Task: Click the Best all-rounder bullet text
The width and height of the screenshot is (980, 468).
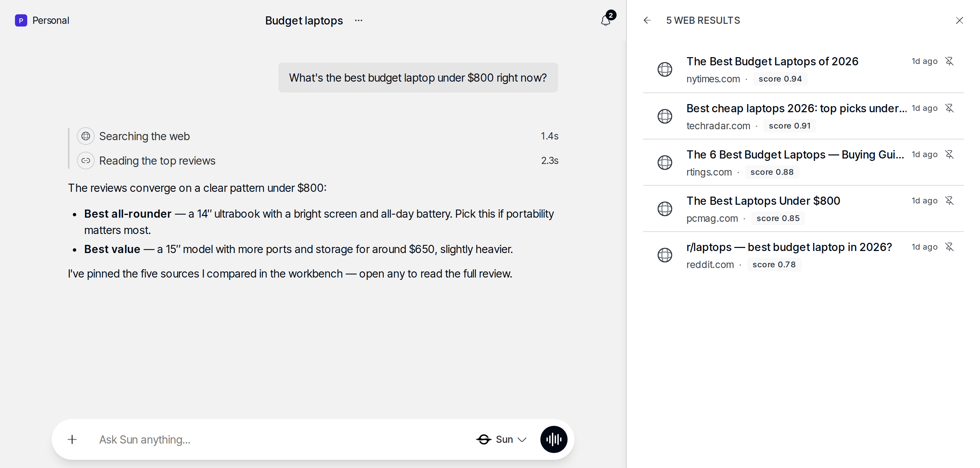Action: tap(319, 222)
